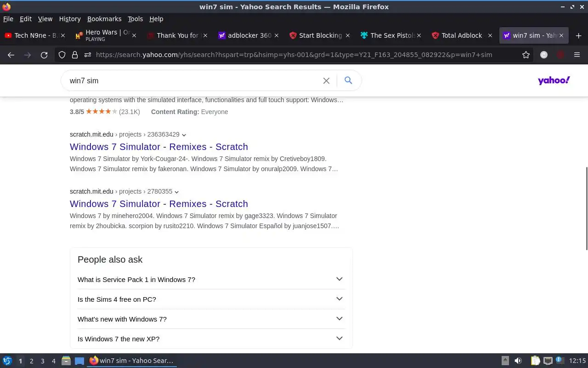Bookmark this page with the star
The image size is (588, 368).
[526, 55]
